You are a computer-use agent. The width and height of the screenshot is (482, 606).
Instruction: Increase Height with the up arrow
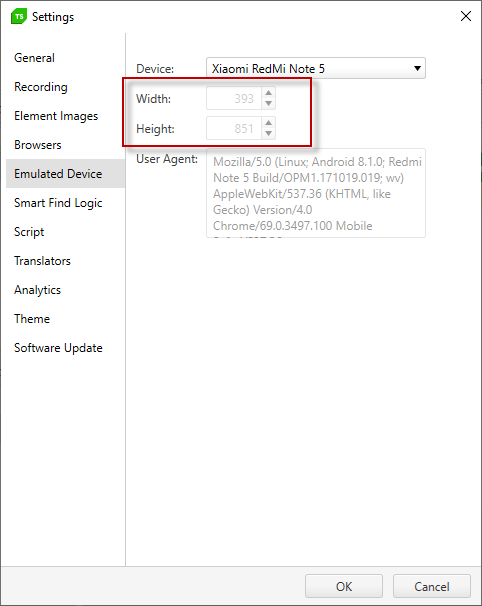tap(268, 123)
